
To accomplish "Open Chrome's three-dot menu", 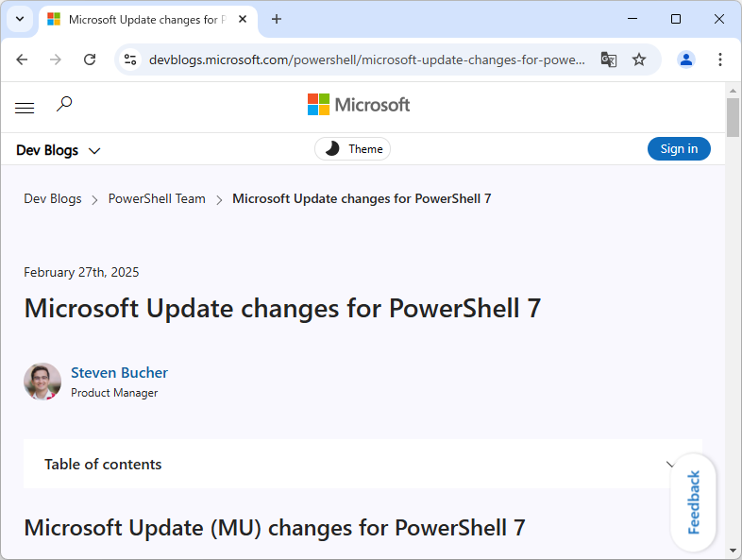I will [x=720, y=59].
